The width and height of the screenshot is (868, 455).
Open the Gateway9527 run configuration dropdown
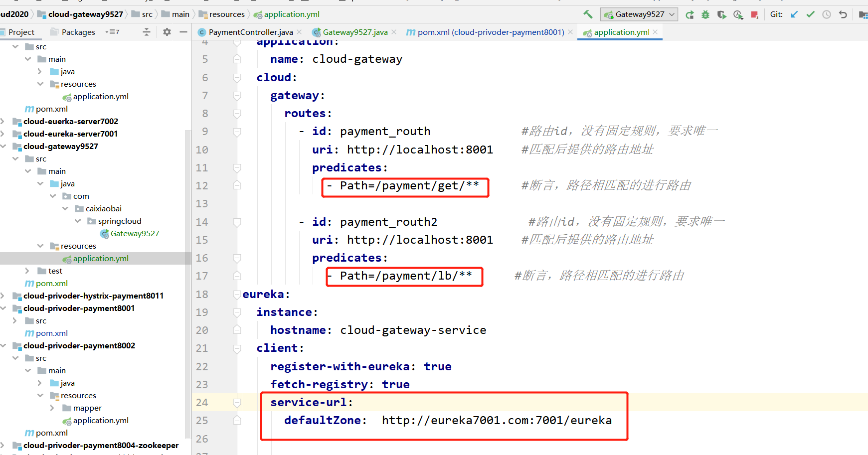[x=639, y=14]
